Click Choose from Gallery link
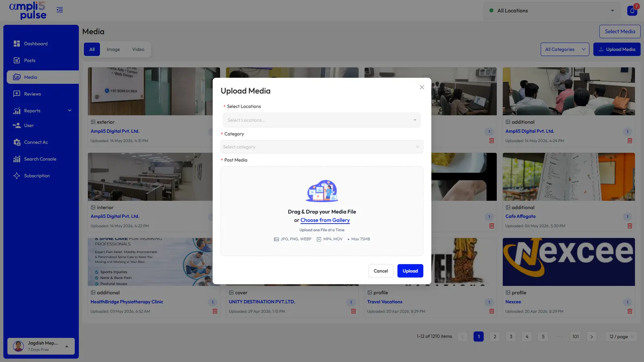 coord(325,220)
